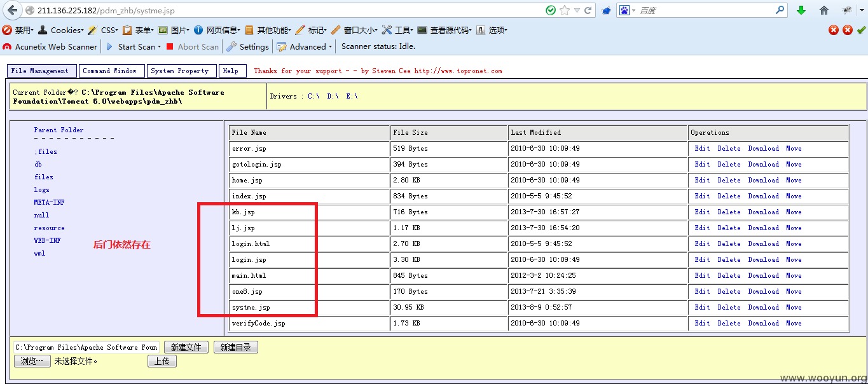The width and height of the screenshot is (868, 384).
Task: Move the one8.jsp file
Action: click(794, 291)
